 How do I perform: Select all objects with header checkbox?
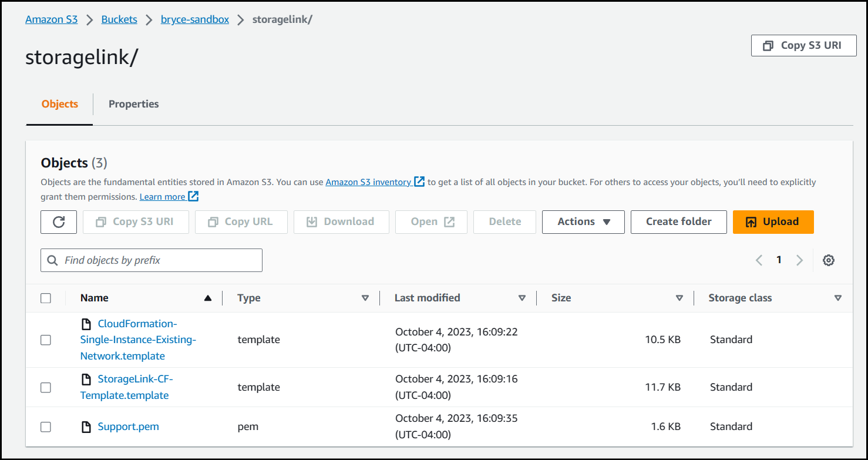click(x=46, y=298)
